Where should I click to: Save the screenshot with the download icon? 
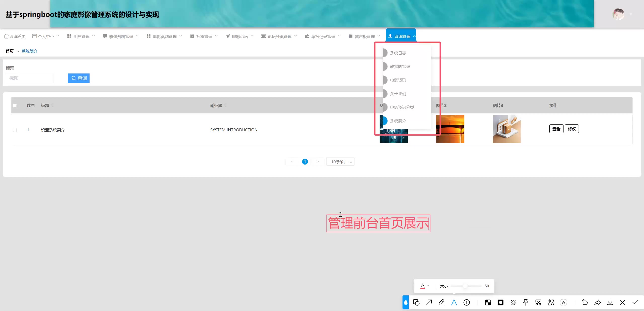tap(610, 302)
